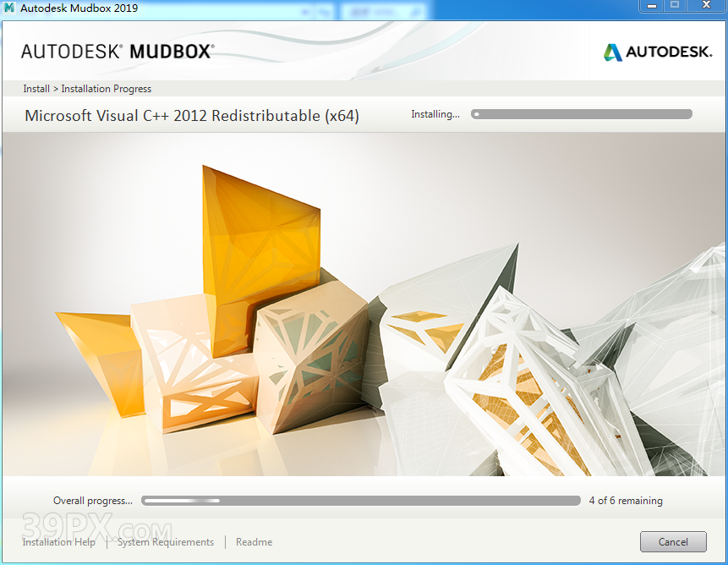Click the Overall progress bar
The height and width of the screenshot is (565, 728).
360,501
